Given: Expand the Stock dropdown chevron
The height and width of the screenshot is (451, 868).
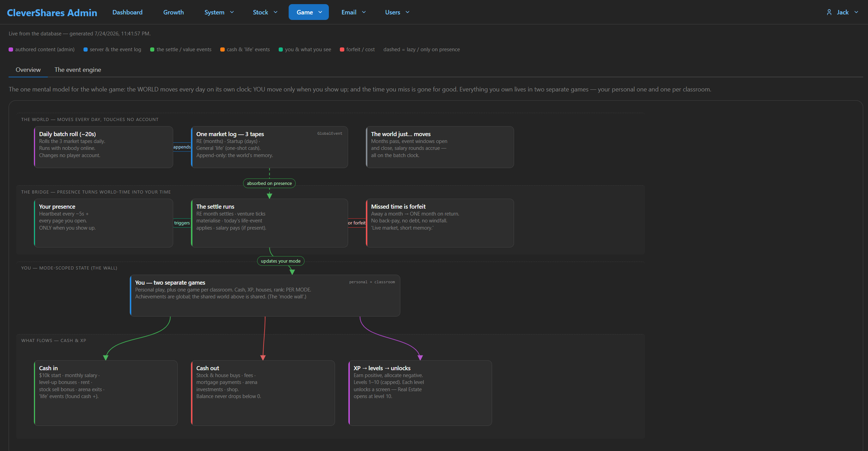Looking at the screenshot, I should [275, 12].
